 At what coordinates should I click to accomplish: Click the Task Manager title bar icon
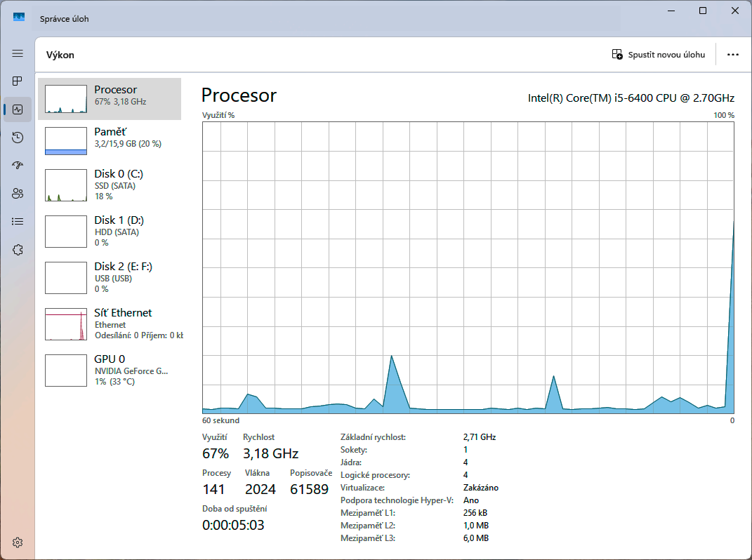[19, 18]
